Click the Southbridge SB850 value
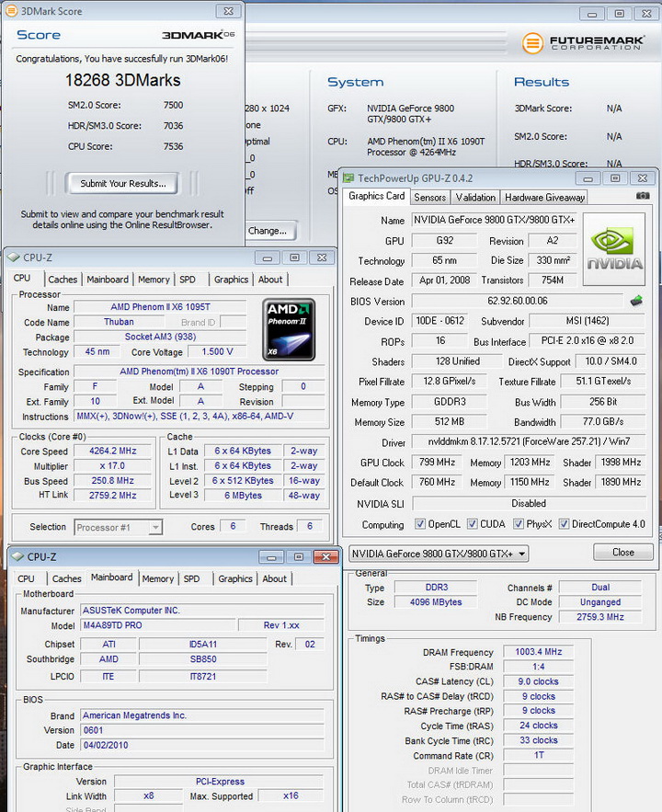 (203, 659)
